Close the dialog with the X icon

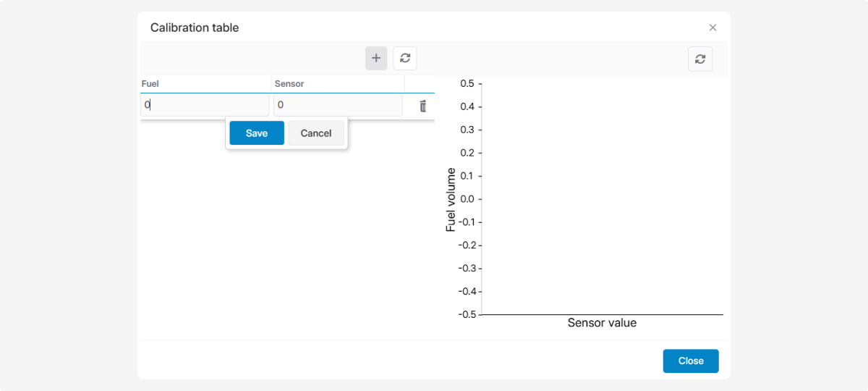(x=712, y=28)
